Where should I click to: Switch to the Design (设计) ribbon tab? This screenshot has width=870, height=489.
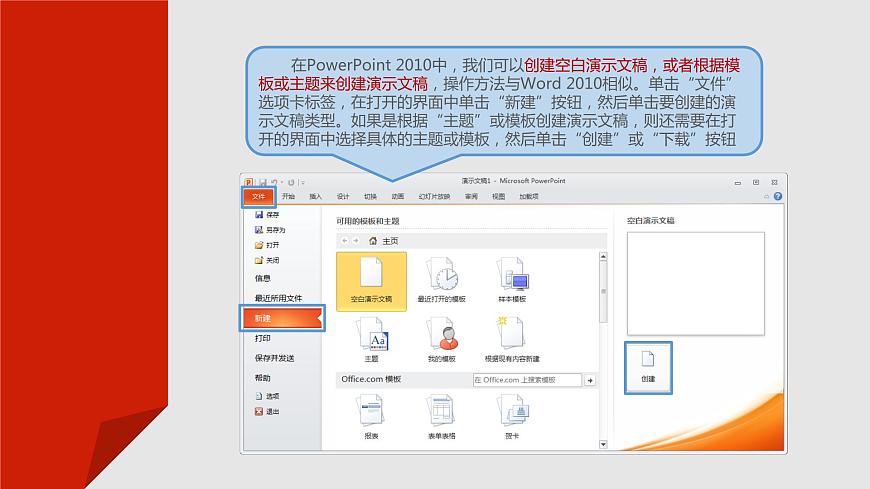(x=343, y=196)
